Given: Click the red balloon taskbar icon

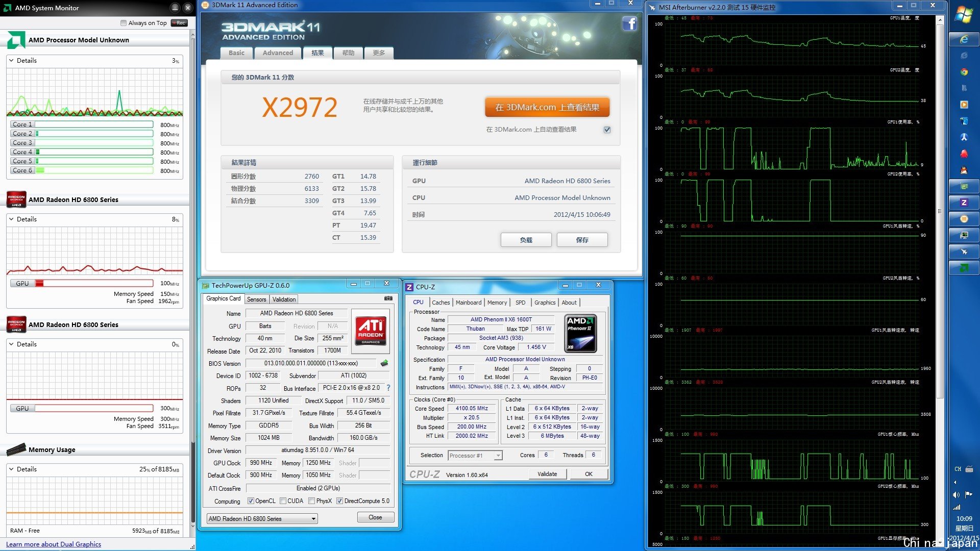Looking at the screenshot, I should point(964,154).
